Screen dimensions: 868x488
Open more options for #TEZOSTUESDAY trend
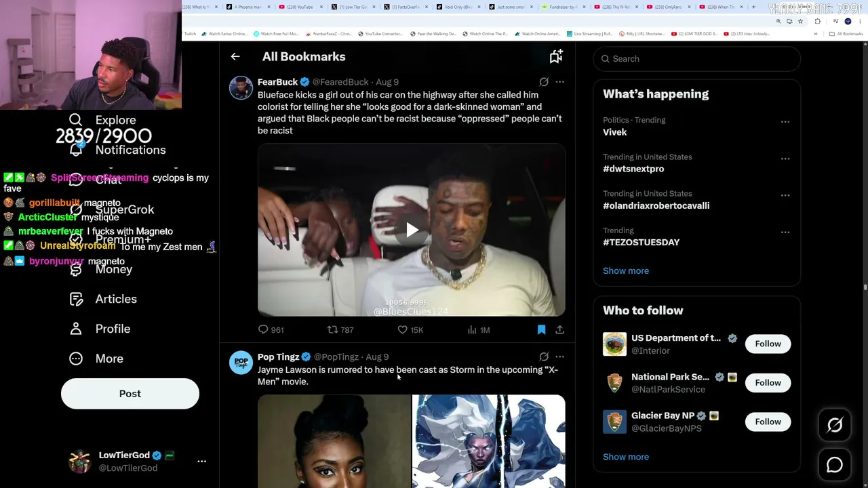[x=785, y=232]
